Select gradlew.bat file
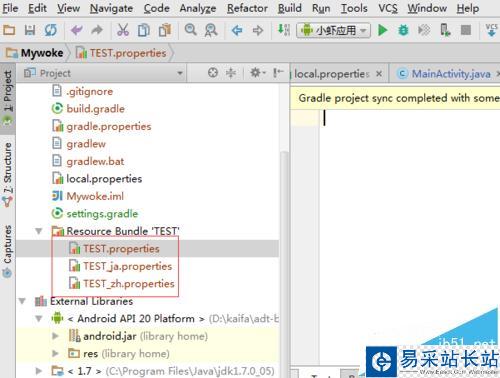This screenshot has height=378, width=500. tap(88, 161)
